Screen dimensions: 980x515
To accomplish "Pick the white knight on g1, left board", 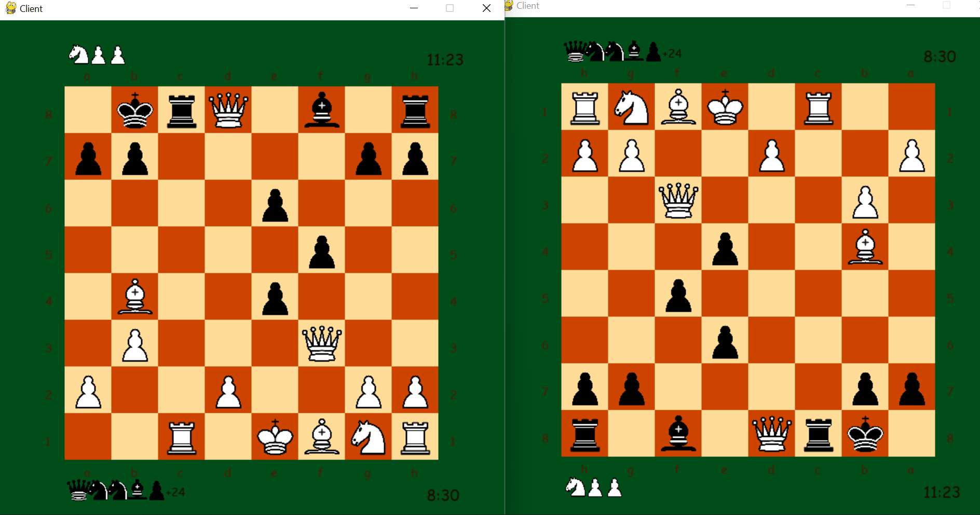I will pyautogui.click(x=369, y=437).
